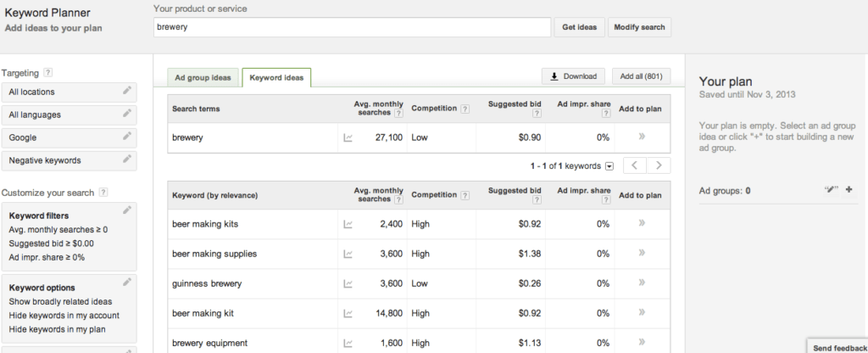Edit ad groups pencil icon in Your plan

831,189
